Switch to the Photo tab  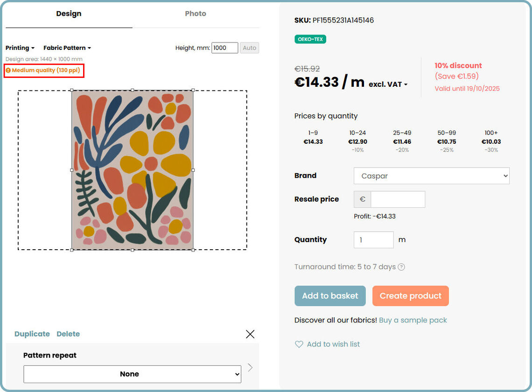coord(196,14)
